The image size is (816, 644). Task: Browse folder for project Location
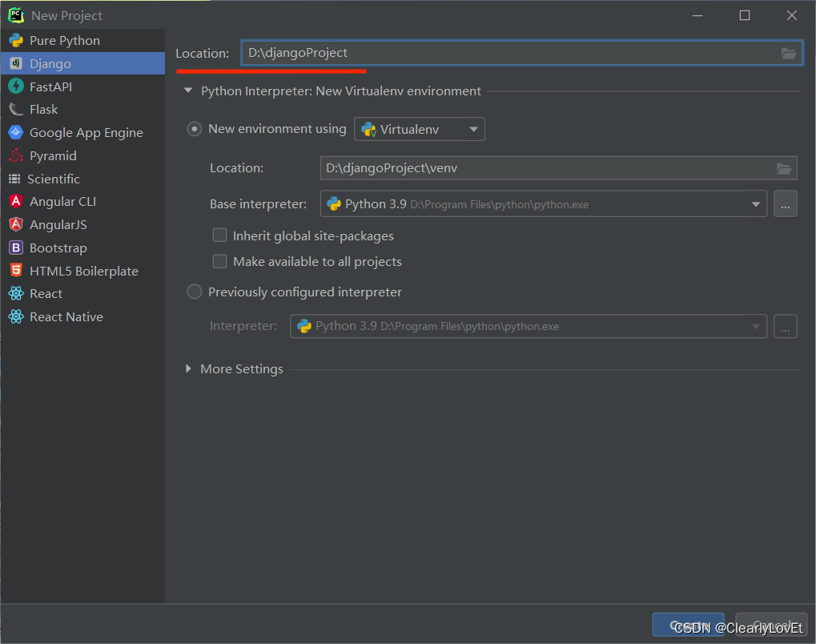(789, 53)
